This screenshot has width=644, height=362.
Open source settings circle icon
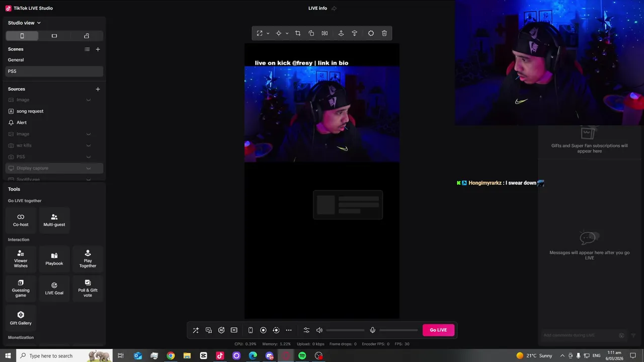371,33
